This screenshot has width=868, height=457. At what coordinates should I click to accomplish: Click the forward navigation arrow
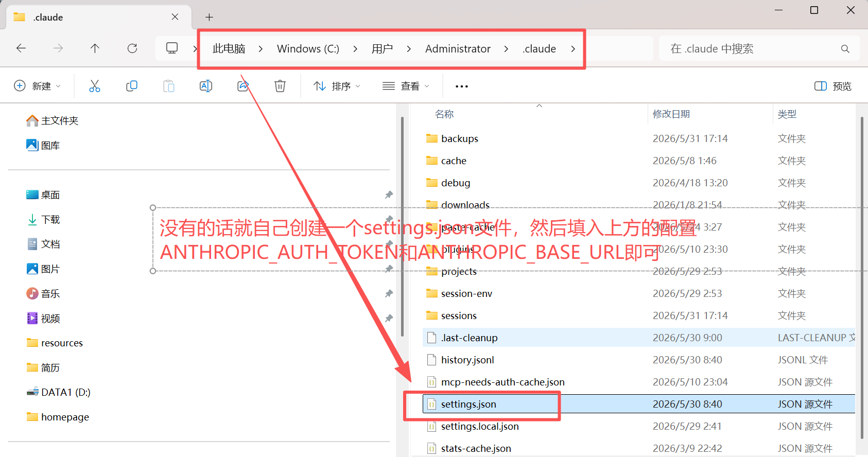(58, 48)
